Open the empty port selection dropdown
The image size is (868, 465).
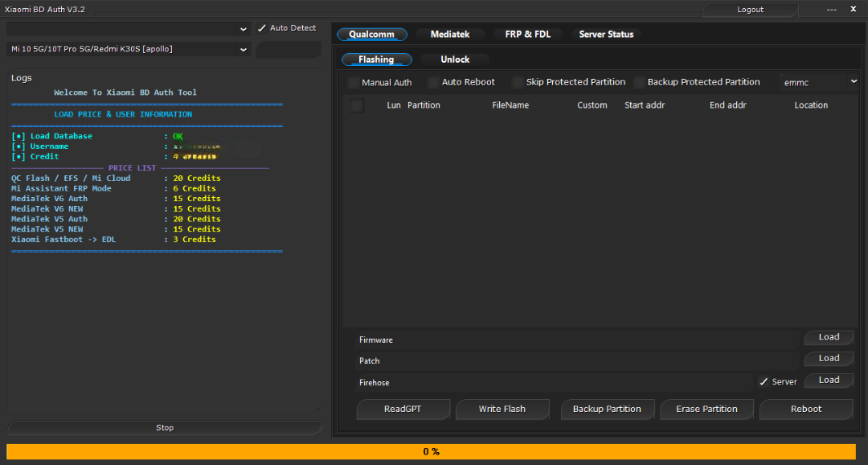(129, 28)
